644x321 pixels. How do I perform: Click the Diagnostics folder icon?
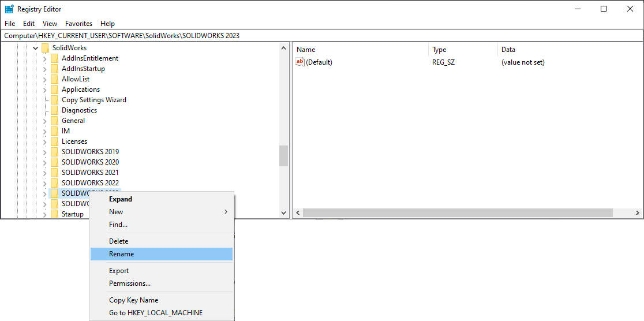tap(54, 110)
